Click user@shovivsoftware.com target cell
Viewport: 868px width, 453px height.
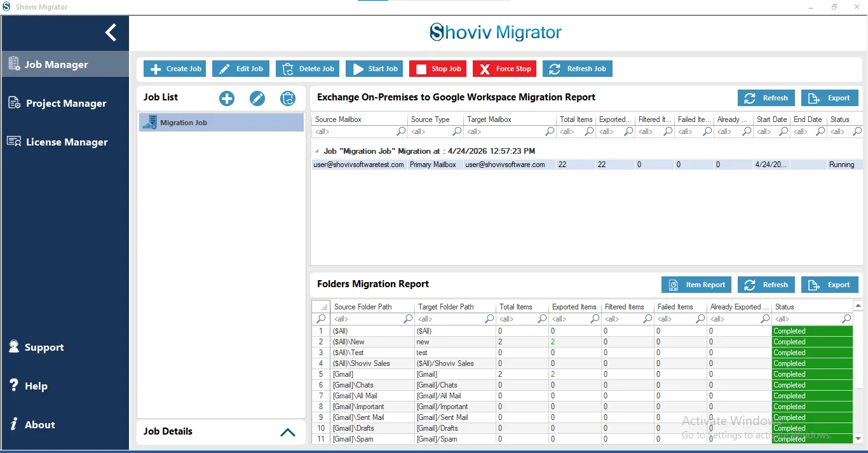pos(510,165)
